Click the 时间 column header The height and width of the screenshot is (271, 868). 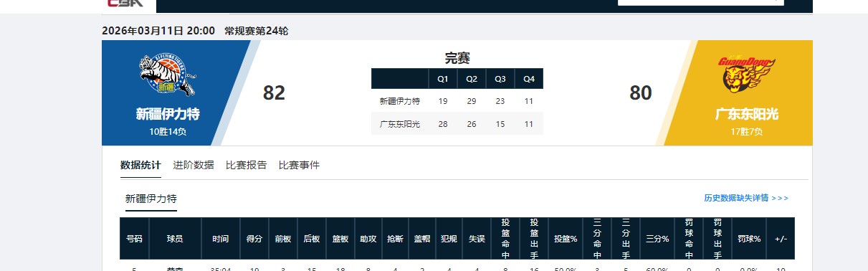click(221, 239)
